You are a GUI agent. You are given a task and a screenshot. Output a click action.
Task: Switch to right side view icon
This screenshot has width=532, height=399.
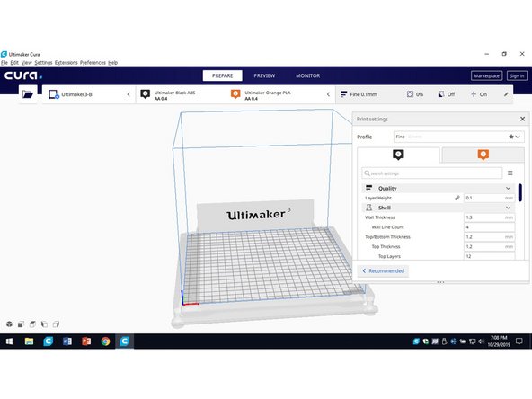[x=56, y=324]
